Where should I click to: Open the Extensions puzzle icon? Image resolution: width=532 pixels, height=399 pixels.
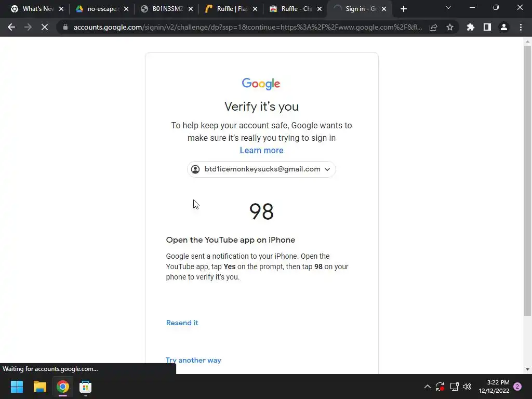coord(470,27)
